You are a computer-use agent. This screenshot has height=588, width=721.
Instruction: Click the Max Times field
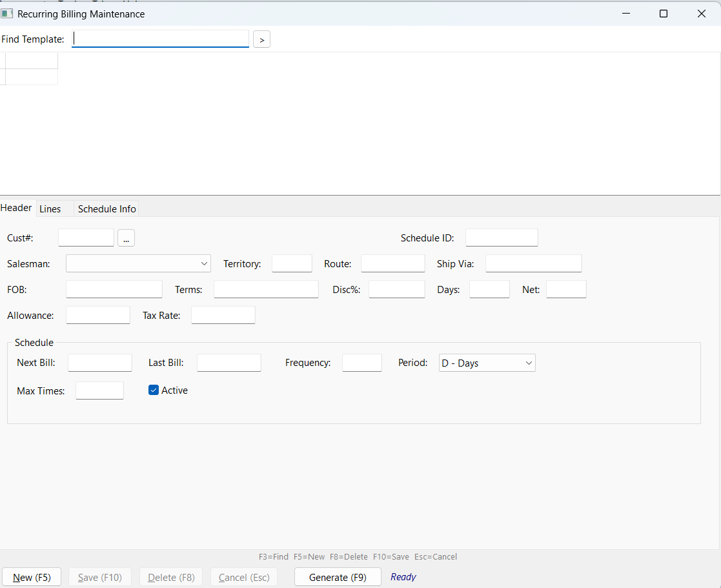(x=99, y=390)
